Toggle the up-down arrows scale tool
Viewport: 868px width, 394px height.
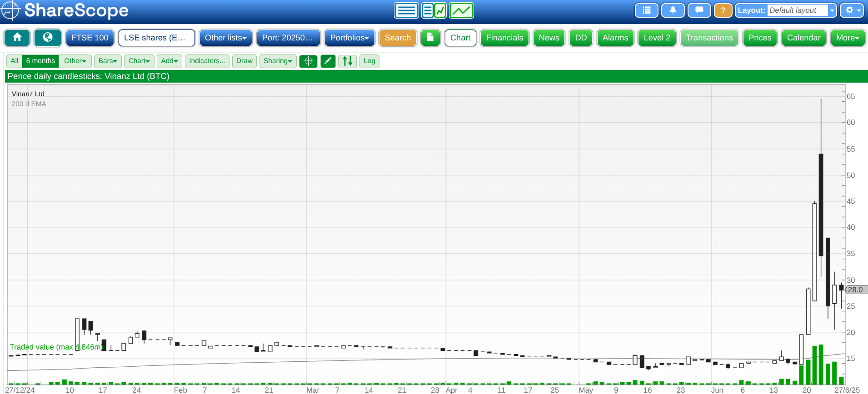[x=347, y=61]
